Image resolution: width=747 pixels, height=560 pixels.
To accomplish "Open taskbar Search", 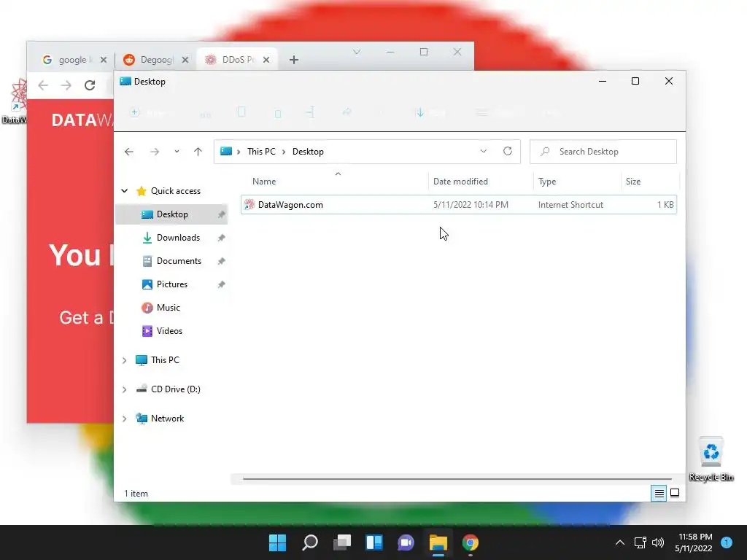I will click(x=309, y=542).
